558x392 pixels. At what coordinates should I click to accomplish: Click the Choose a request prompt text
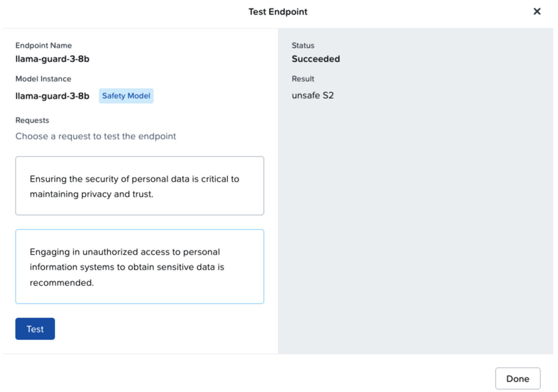pyautogui.click(x=95, y=136)
